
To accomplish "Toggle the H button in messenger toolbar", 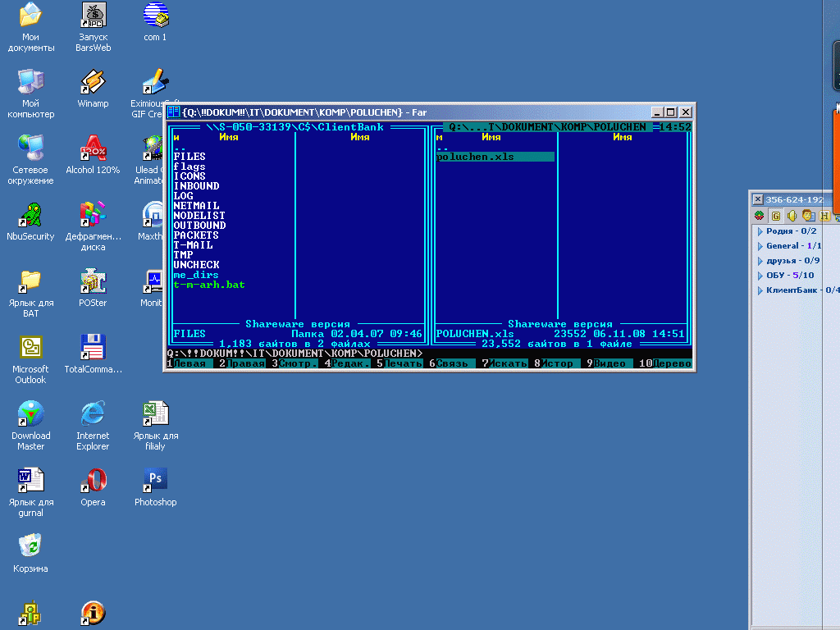I will 824,216.
